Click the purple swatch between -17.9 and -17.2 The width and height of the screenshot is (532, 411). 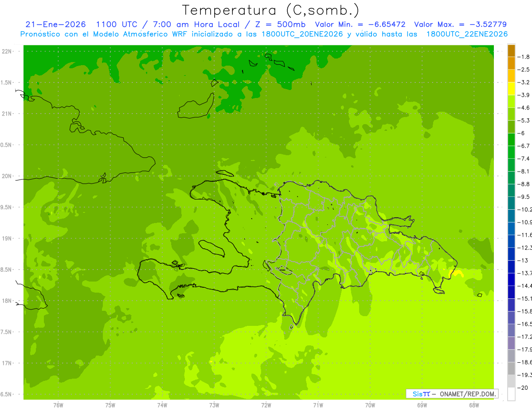511,343
